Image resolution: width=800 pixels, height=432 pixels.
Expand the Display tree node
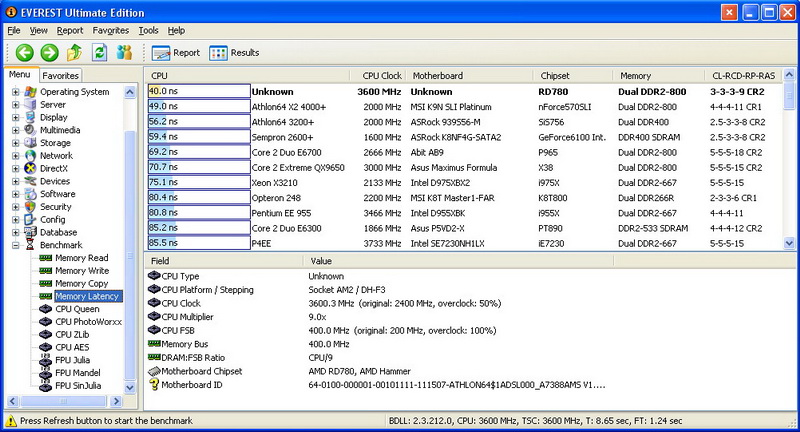point(16,117)
